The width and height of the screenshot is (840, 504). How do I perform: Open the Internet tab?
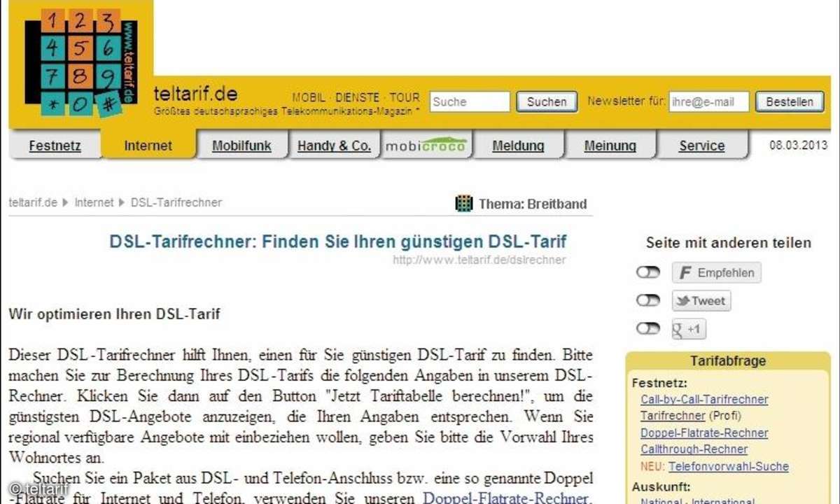click(x=148, y=146)
